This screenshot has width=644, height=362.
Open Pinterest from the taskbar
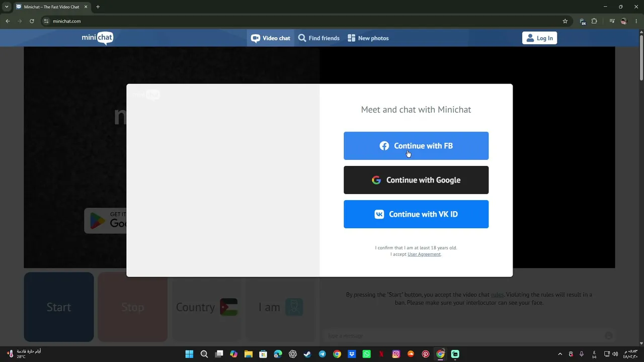[426, 354]
